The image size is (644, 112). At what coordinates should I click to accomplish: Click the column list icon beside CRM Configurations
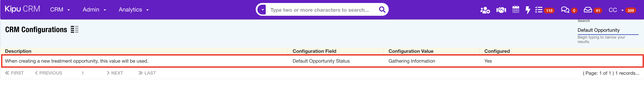[75, 30]
